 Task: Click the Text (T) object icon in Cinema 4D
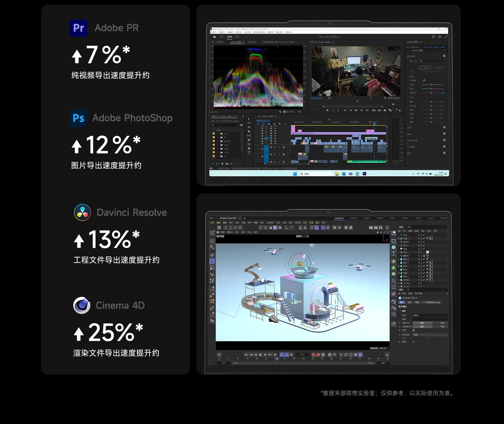point(394,253)
